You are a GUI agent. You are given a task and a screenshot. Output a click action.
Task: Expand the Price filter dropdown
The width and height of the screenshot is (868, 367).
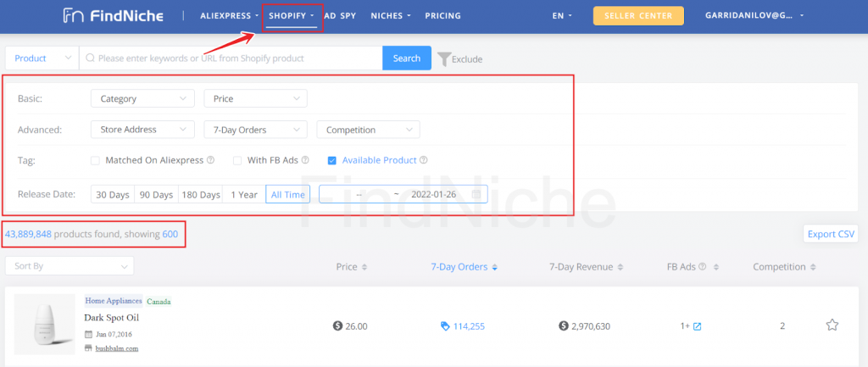click(256, 98)
